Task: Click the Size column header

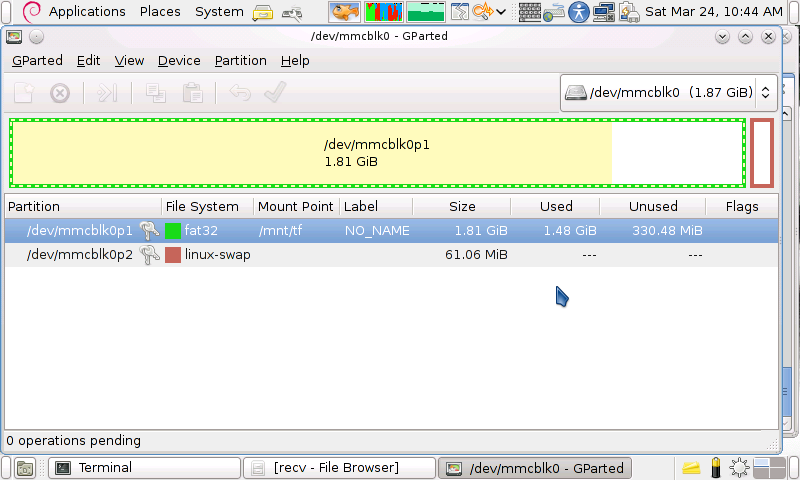Action: coord(462,207)
